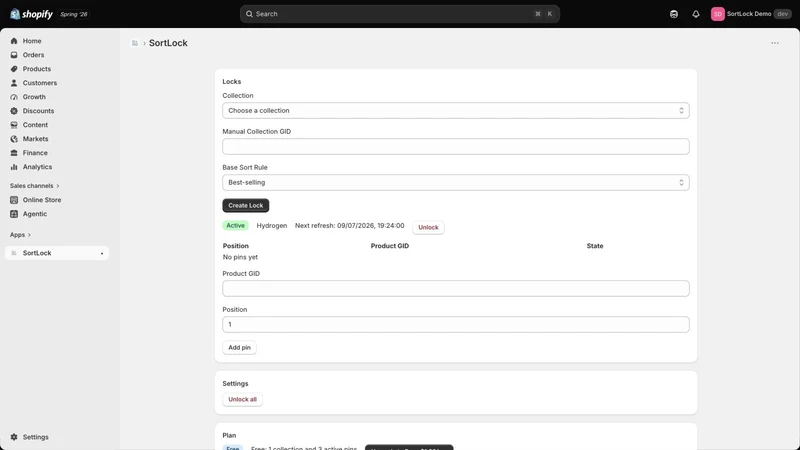Click the Hydrogen collection name
800x450 pixels.
pos(271,226)
